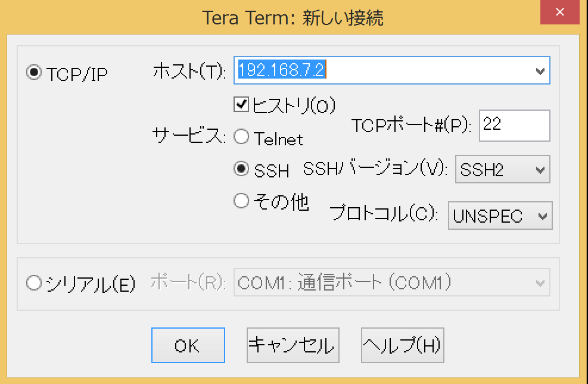Select the TCP/IP connection radio button
Screen dimensions: 588x384
35,73
